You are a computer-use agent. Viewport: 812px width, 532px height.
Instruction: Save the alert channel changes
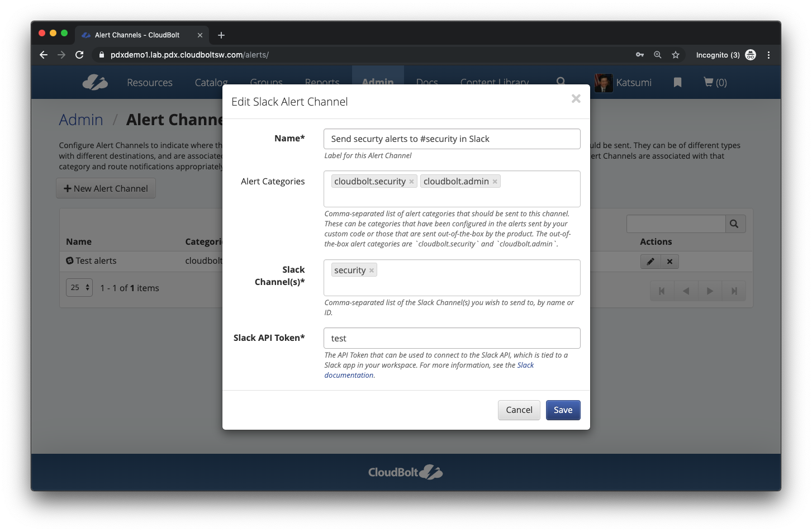(563, 410)
